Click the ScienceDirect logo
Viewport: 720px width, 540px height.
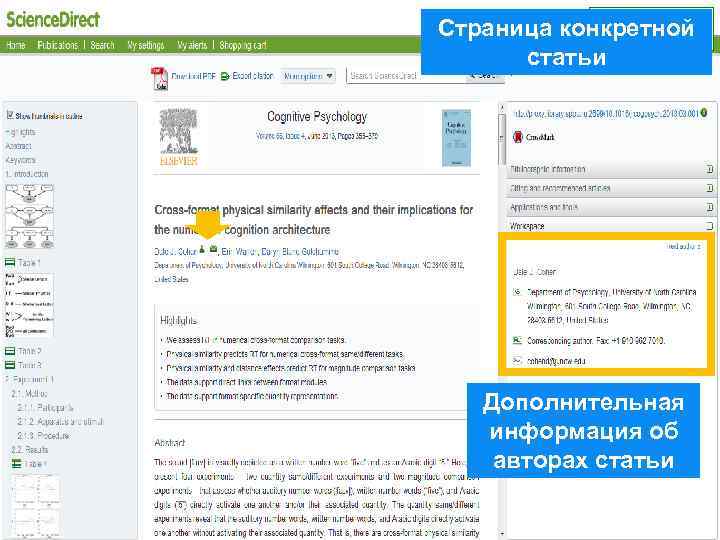53,20
